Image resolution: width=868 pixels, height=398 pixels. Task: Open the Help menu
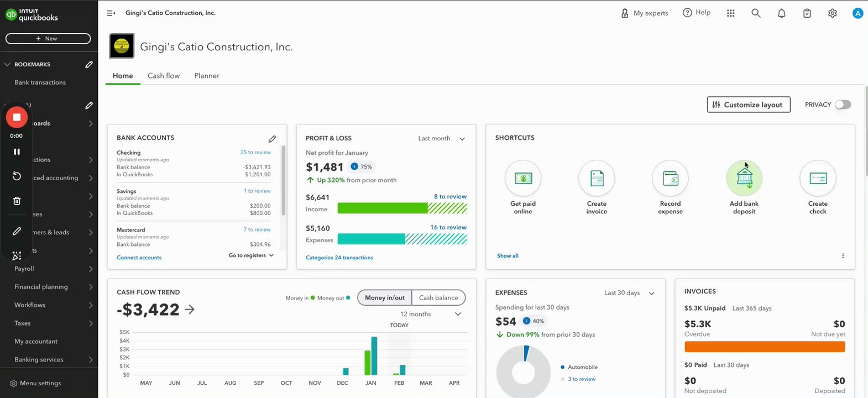pyautogui.click(x=697, y=13)
